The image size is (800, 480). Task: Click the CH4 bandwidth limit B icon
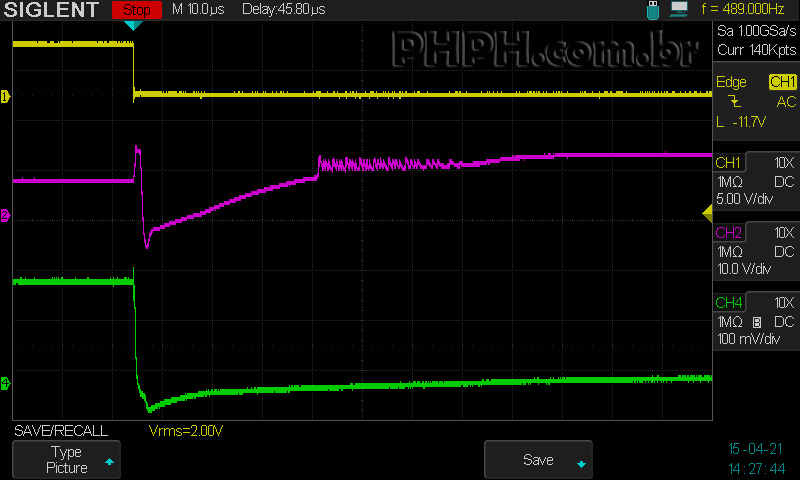[757, 322]
